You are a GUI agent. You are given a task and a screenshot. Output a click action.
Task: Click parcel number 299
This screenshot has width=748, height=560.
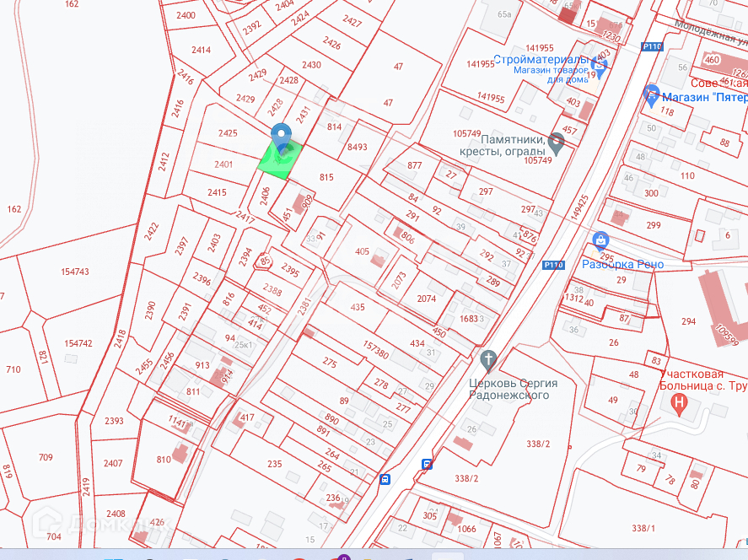[654, 225]
